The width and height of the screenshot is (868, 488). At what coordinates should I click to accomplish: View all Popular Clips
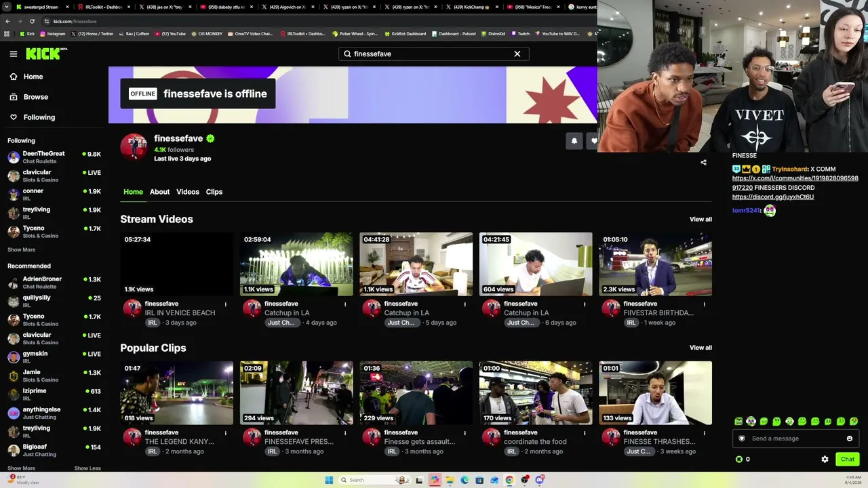pyautogui.click(x=701, y=348)
